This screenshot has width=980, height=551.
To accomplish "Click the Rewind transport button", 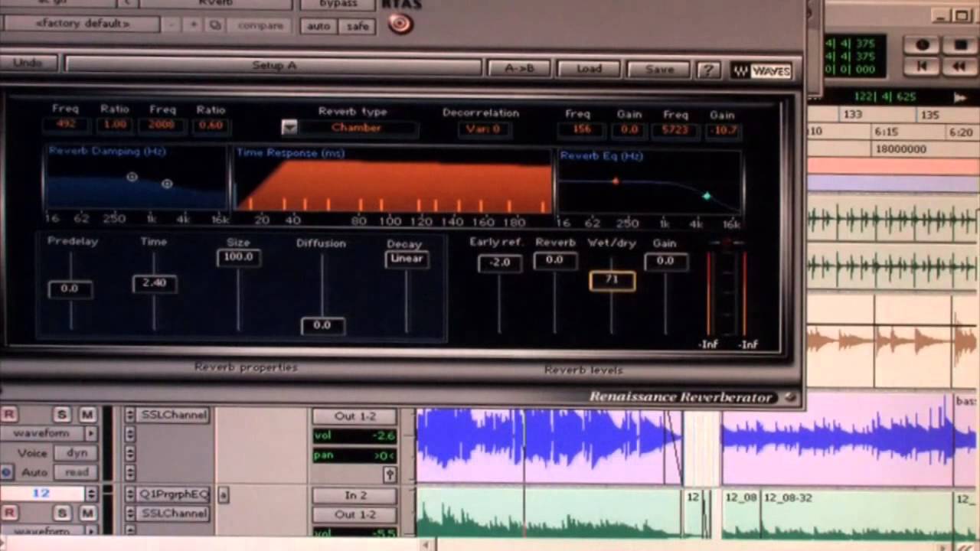I will (x=959, y=67).
